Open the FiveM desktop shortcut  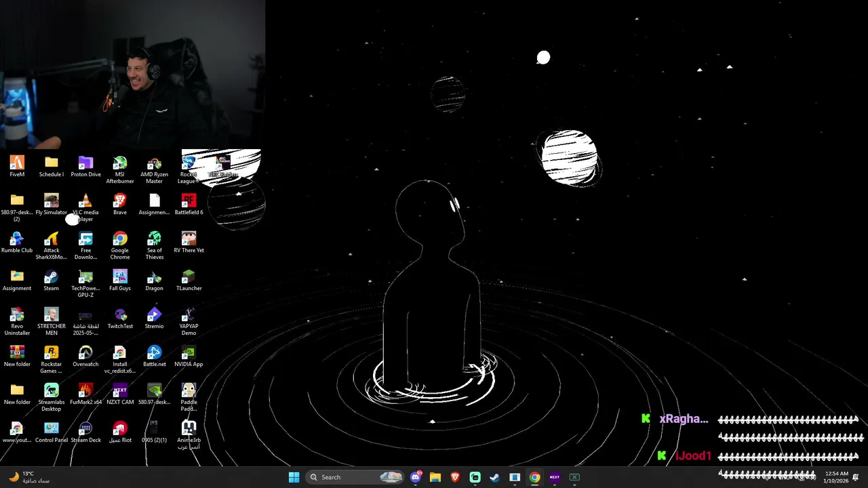(17, 167)
